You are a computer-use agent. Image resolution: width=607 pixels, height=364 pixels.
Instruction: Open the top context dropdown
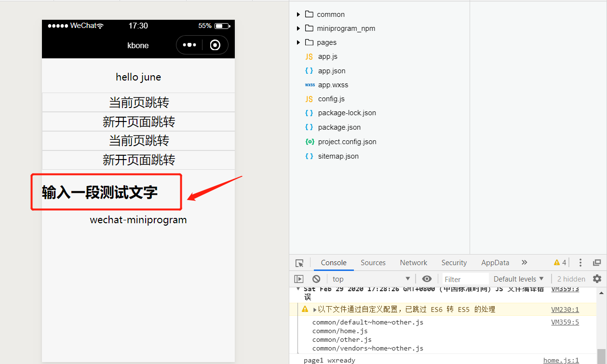[371, 279]
